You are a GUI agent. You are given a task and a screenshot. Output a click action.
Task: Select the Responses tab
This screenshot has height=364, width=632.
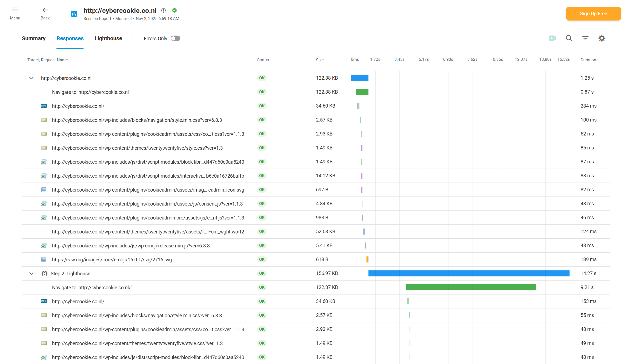pyautogui.click(x=70, y=38)
